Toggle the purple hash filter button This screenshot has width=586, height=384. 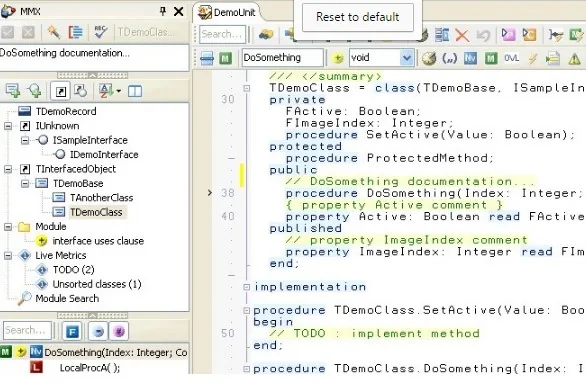(119, 331)
